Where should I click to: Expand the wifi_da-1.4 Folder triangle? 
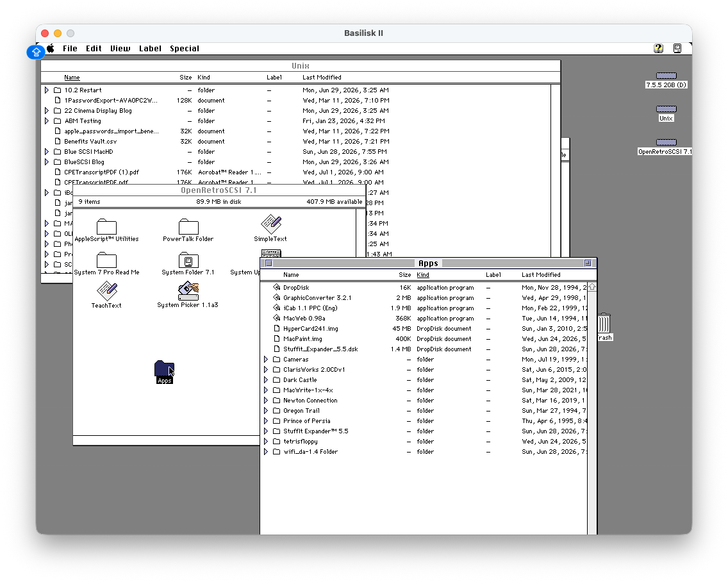tap(266, 451)
